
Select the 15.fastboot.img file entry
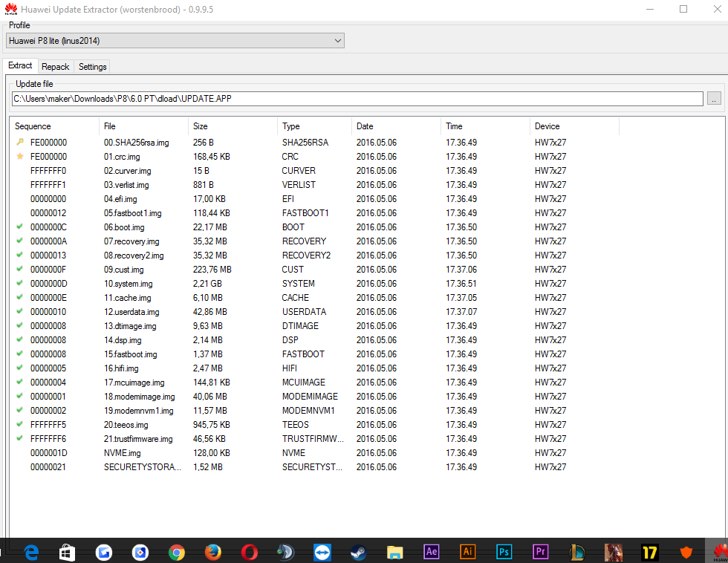point(131,354)
